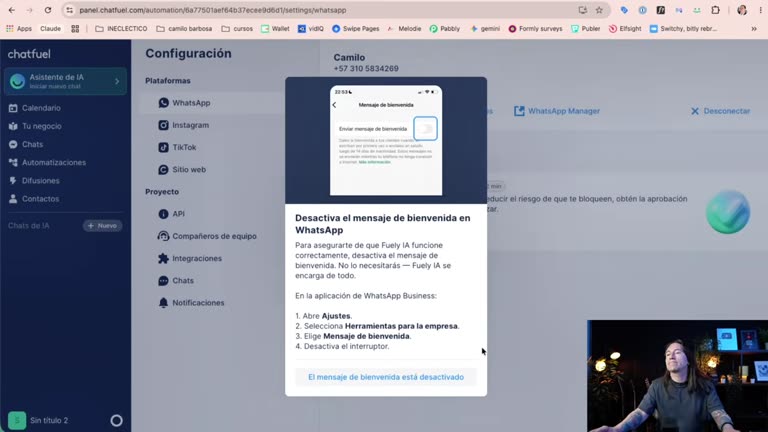
Task: Click the browser back arrow
Action: [x=12, y=10]
